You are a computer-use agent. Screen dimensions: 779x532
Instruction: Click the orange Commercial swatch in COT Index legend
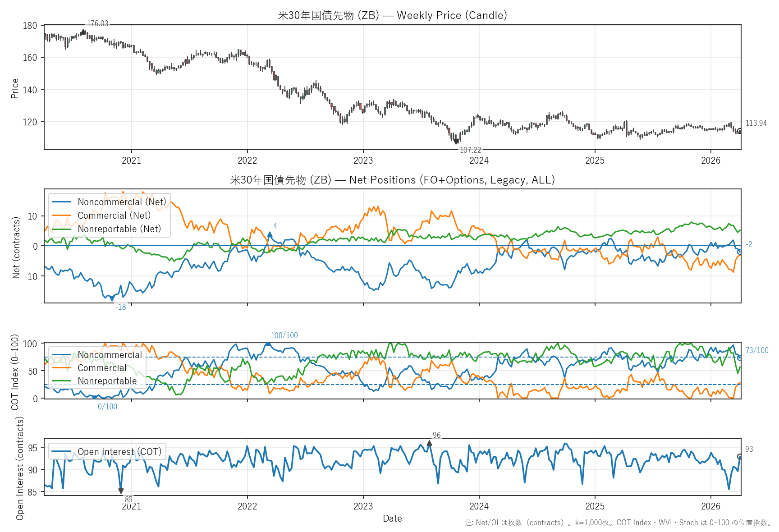[62, 368]
